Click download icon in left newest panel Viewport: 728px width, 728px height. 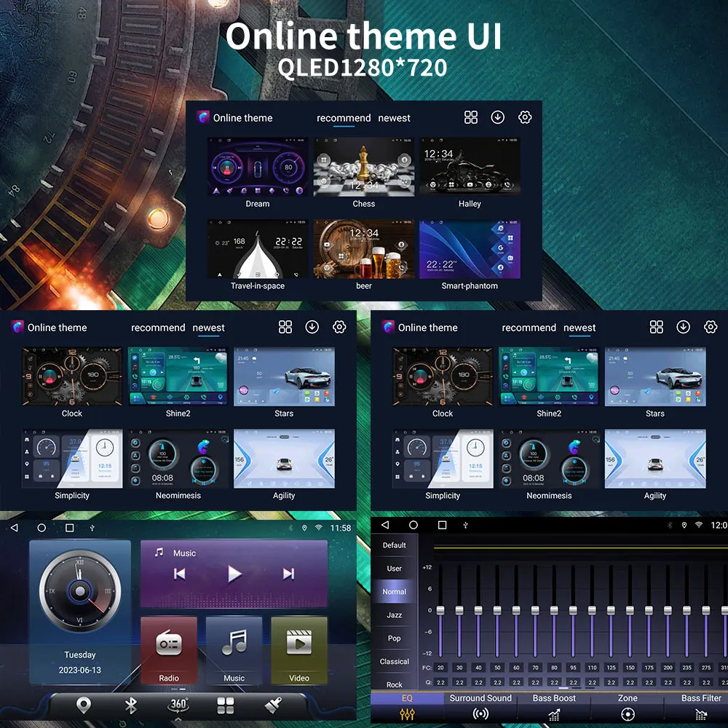[312, 327]
